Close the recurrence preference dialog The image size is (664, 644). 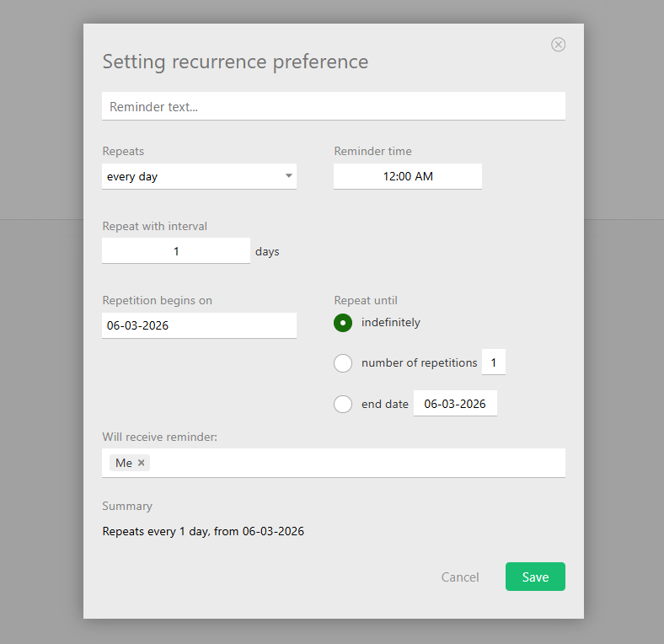pyautogui.click(x=559, y=45)
